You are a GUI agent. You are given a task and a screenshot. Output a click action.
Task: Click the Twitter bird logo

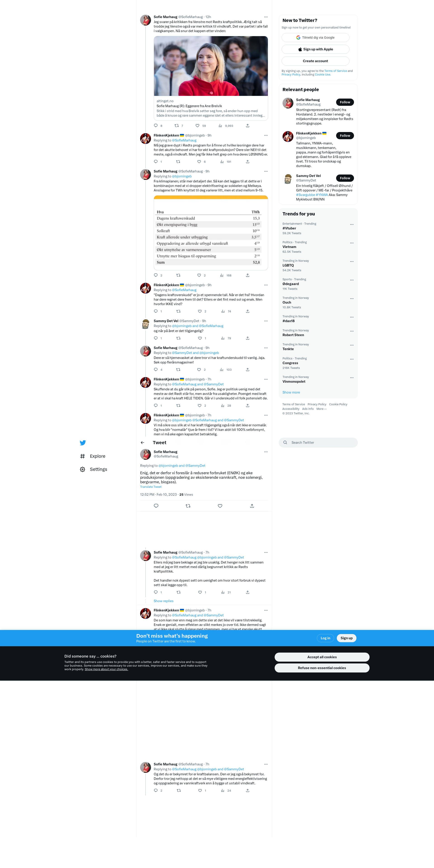click(x=83, y=443)
